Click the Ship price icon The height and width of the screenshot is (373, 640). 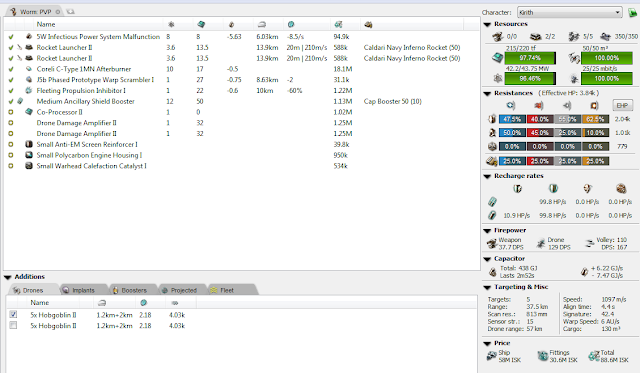pyautogui.click(x=491, y=356)
